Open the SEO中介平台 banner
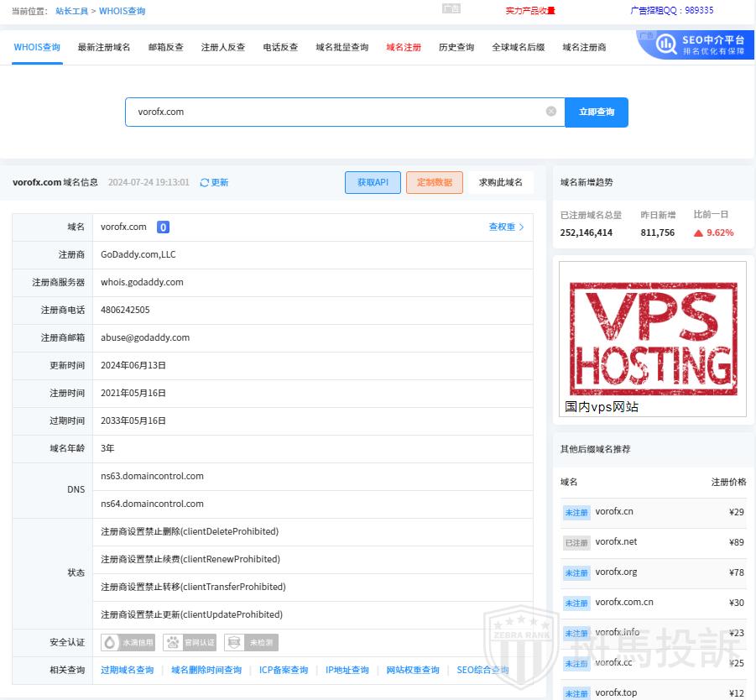The height and width of the screenshot is (700, 756). click(696, 44)
